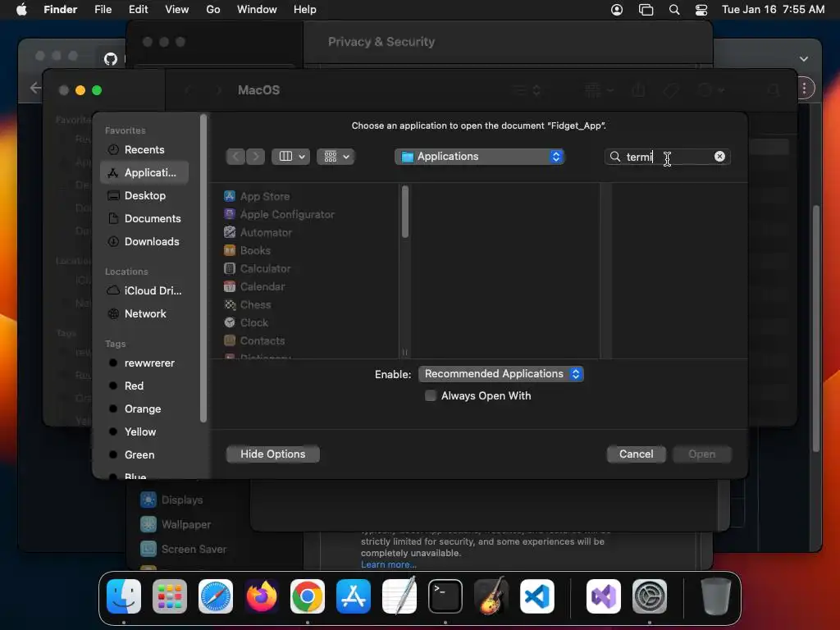840x630 pixels.
Task: Open the Applications location popup
Action: tap(479, 157)
